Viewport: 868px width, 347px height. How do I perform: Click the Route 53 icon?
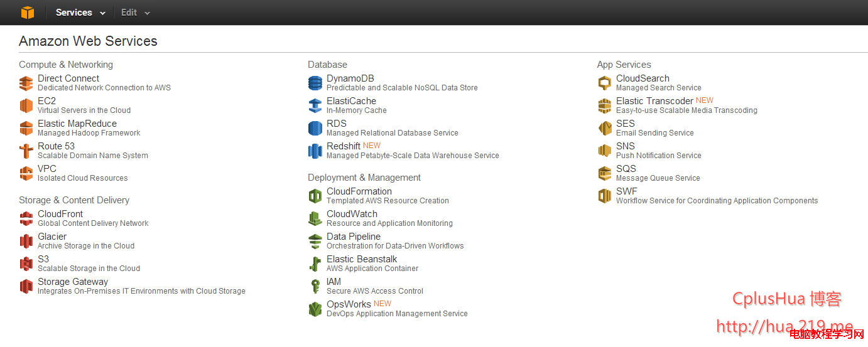pyautogui.click(x=26, y=151)
